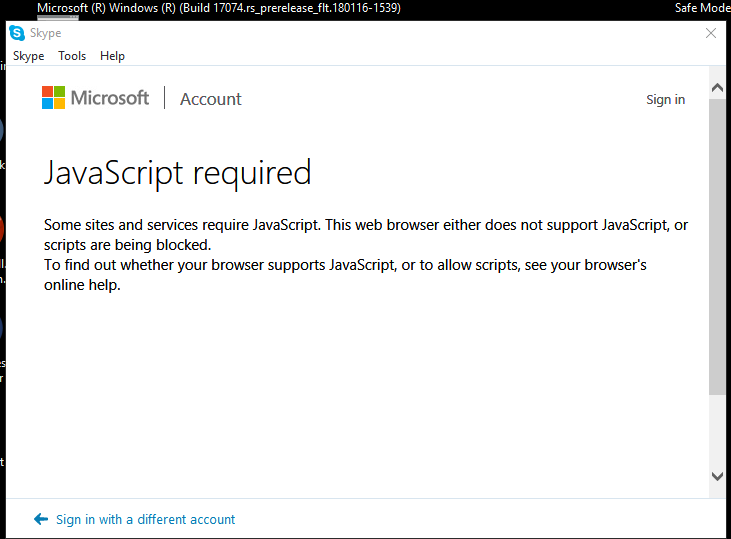
Task: Click the text 'online help.'
Action: 82,285
